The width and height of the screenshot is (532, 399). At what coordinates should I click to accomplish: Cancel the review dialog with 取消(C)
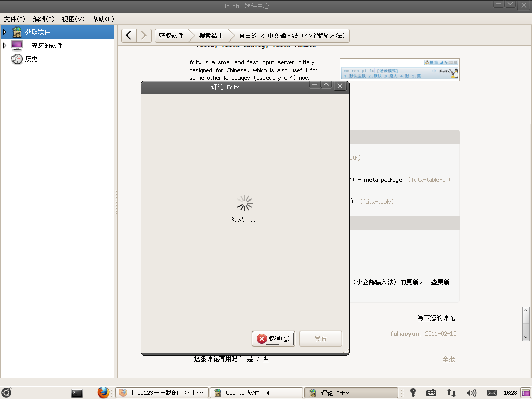point(273,339)
